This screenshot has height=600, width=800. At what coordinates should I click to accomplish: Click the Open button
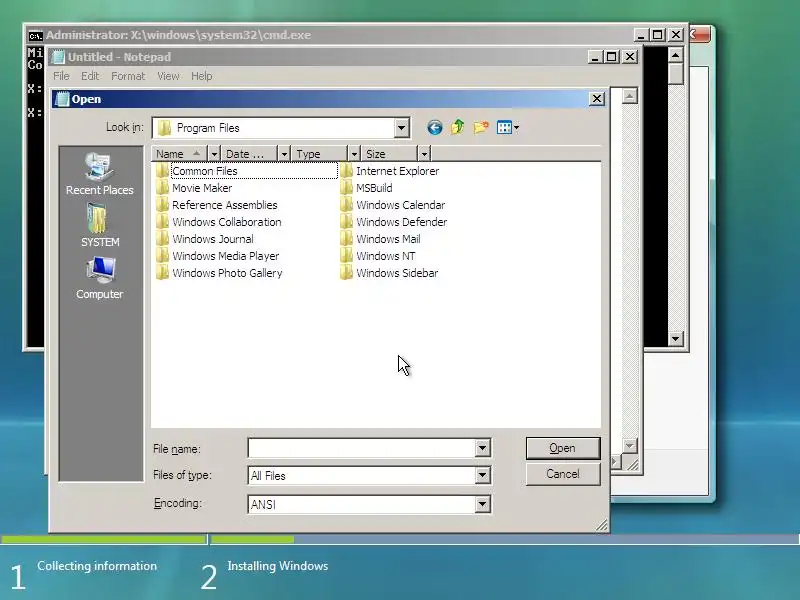tap(563, 448)
